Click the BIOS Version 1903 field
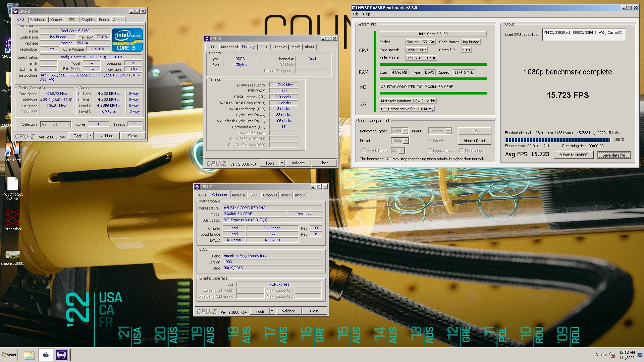 point(272,262)
